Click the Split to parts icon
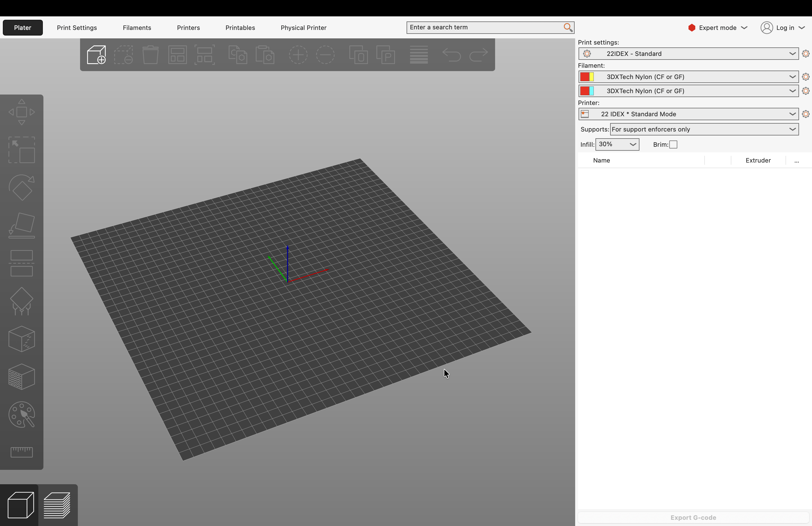 [385, 55]
